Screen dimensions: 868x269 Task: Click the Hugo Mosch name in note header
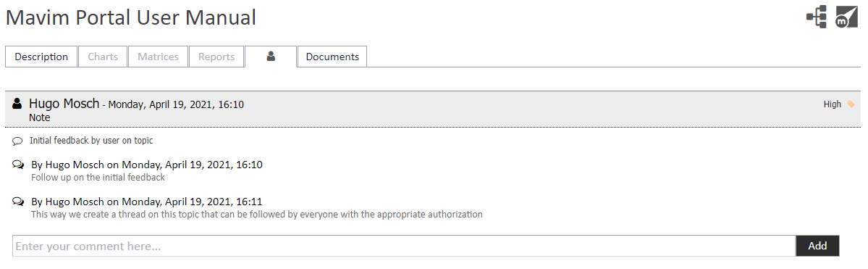tap(64, 104)
